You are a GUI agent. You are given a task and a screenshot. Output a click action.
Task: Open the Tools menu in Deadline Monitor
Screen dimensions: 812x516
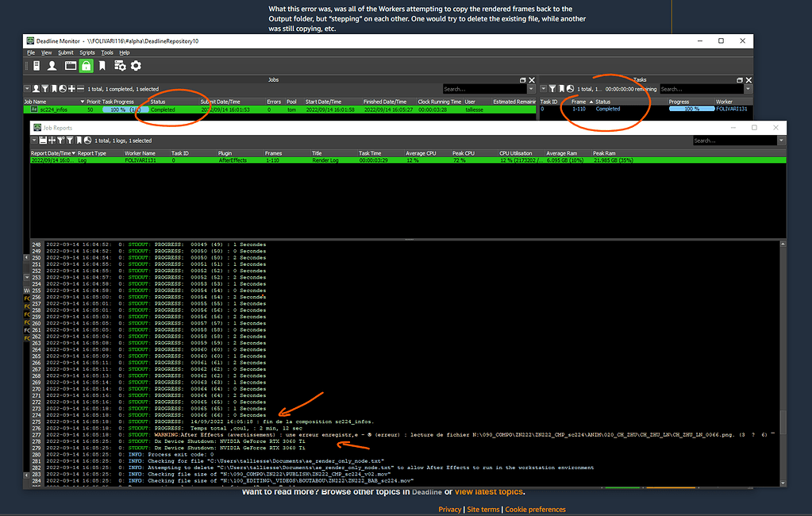(106, 53)
